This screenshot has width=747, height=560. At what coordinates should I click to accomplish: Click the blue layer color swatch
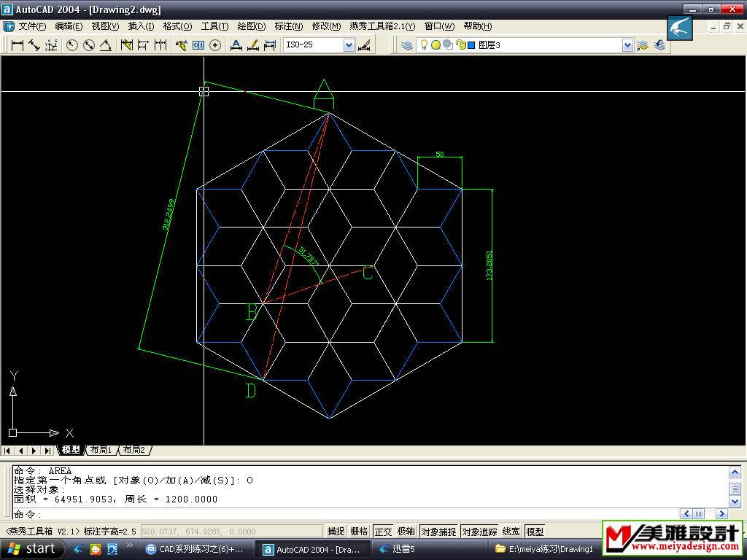point(472,45)
